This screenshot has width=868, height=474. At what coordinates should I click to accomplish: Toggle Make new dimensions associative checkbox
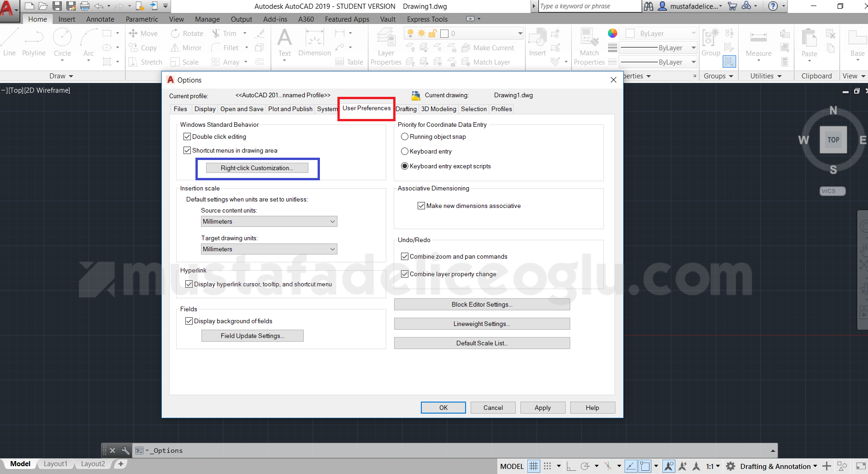point(421,206)
